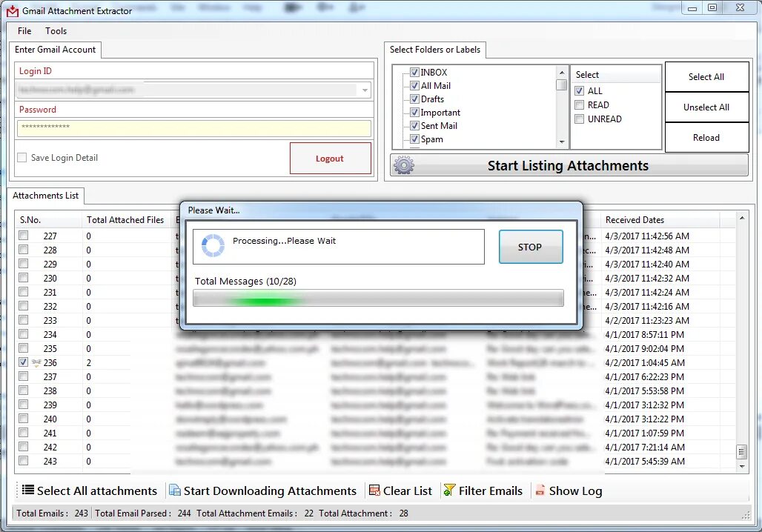Check Save Login Detail option
Screen dimensions: 762x532
tap(22, 157)
